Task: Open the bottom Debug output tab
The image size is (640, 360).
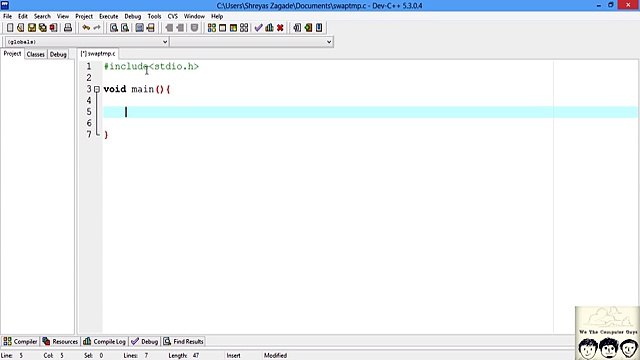Action: point(144,341)
